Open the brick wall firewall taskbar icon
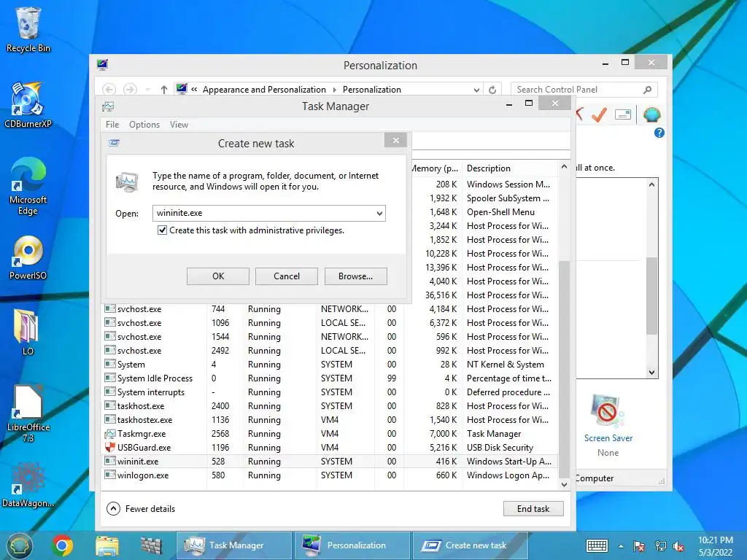 point(151,545)
